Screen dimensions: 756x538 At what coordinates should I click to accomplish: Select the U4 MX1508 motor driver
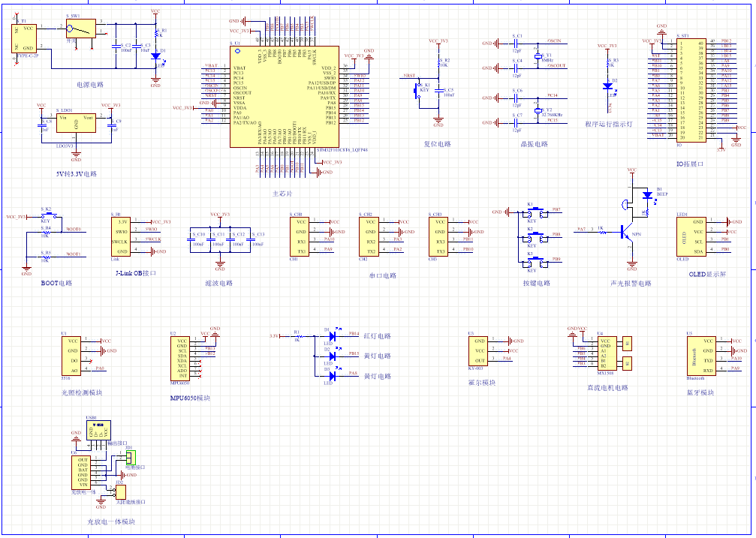(x=607, y=353)
